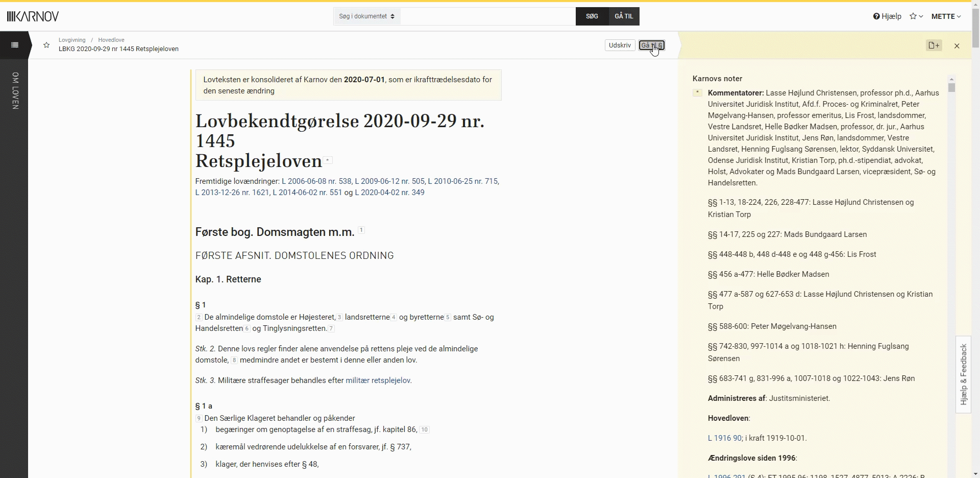
Task: Open the sidebar hamburger menu
Action: click(14, 45)
